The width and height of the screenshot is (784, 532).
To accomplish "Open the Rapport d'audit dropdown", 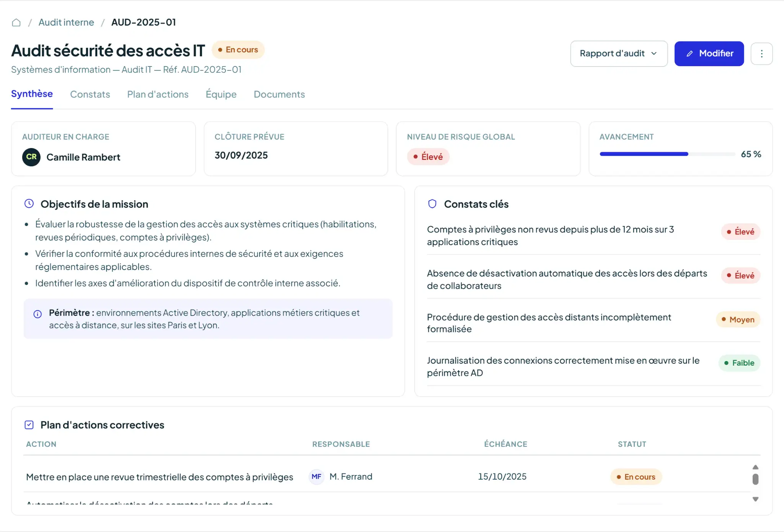I will pyautogui.click(x=619, y=54).
